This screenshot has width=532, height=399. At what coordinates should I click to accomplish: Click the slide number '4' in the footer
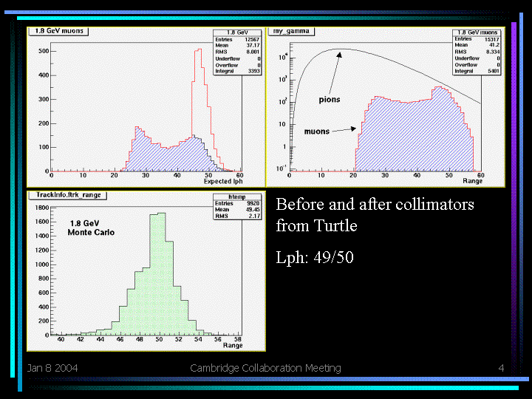[501, 368]
